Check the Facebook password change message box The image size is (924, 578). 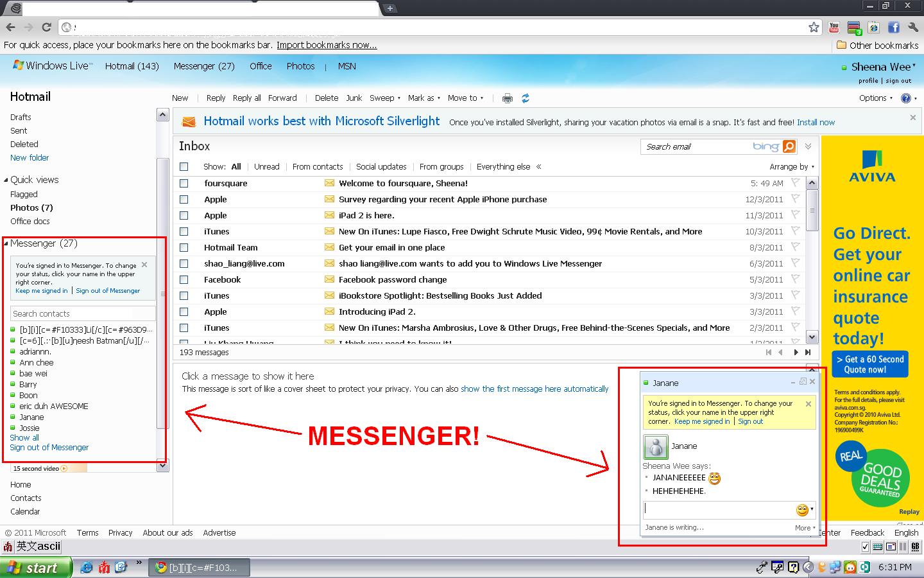[184, 279]
